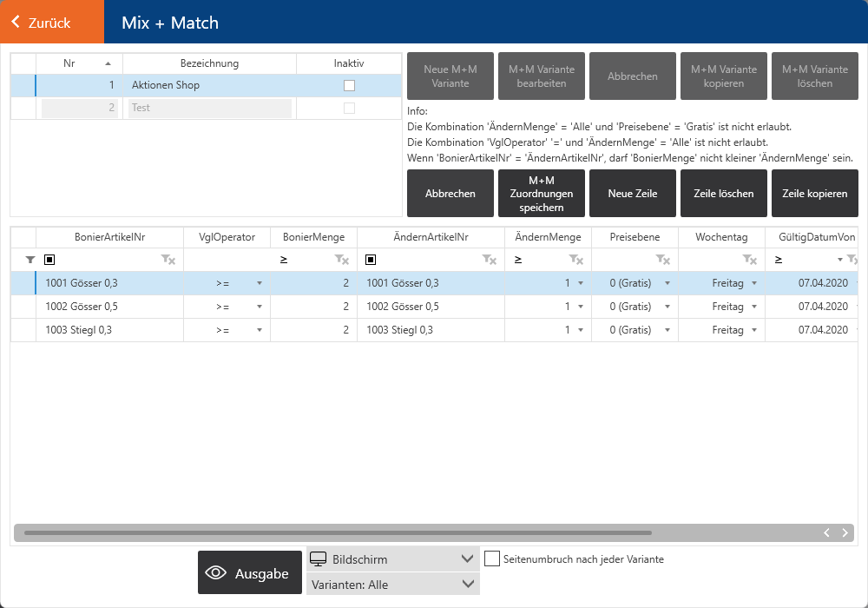Viewport: 868px width, 608px height.
Task: Open VglOperator dropdown for 1002 Gösser 0,5
Action: (x=259, y=307)
